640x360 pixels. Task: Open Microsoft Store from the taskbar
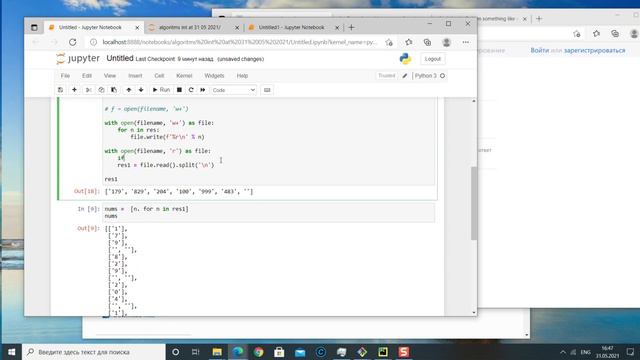pyautogui.click(x=279, y=352)
